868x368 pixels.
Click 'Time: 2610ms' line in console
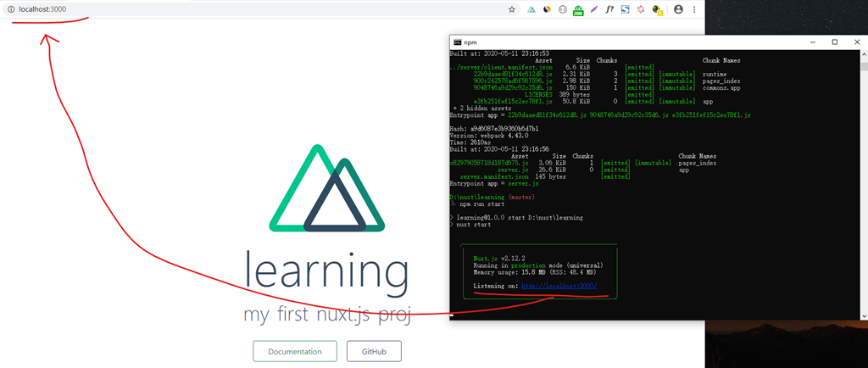click(470, 142)
